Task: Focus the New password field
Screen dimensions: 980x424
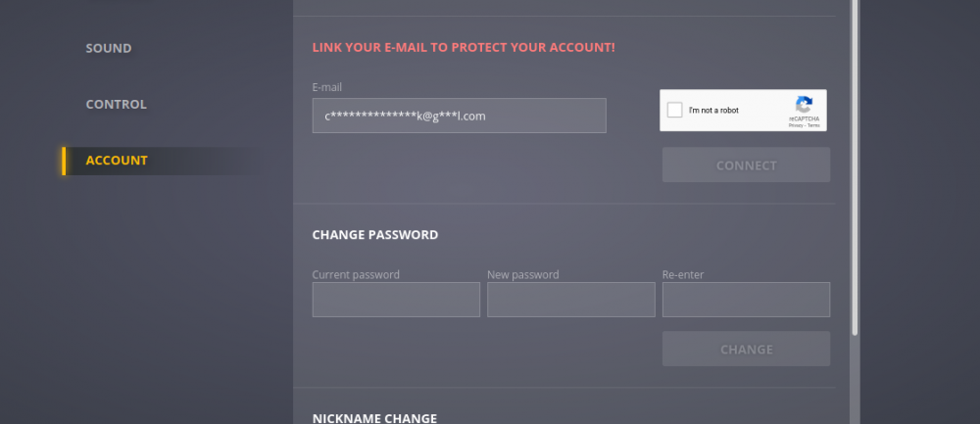Action: click(x=570, y=300)
